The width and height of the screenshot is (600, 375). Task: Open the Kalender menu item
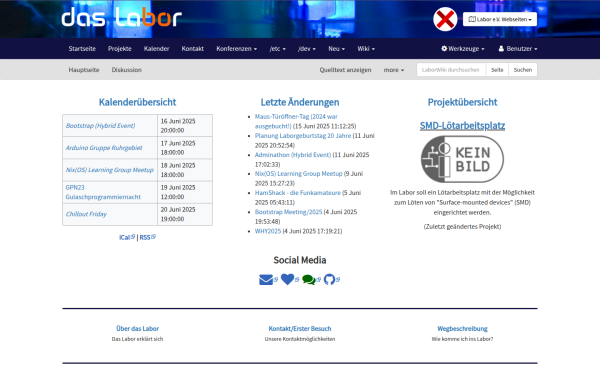157,49
